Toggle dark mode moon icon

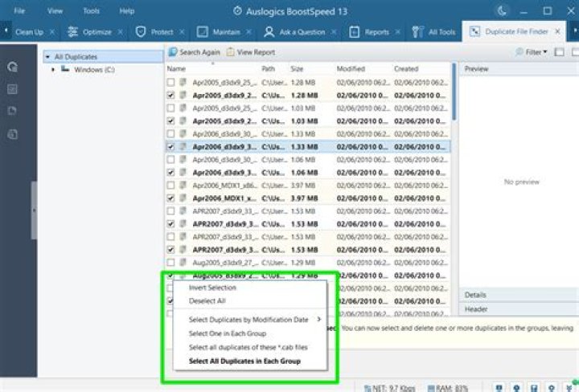[x=503, y=11]
